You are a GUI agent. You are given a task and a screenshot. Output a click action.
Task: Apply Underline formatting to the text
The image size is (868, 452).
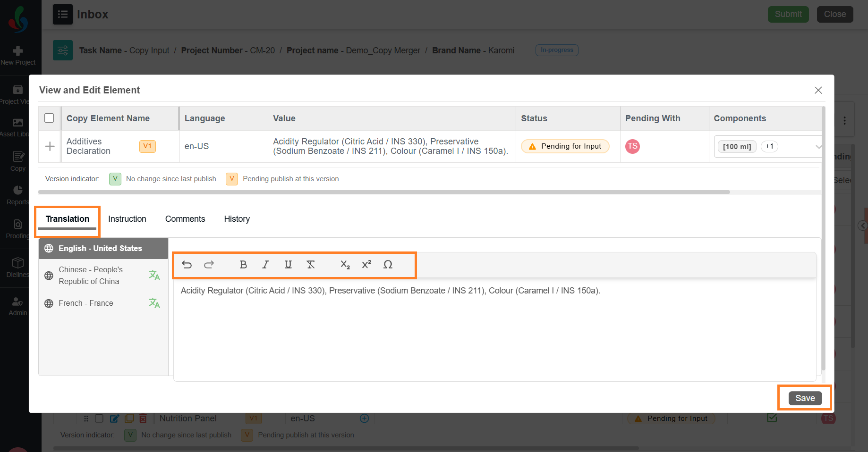pos(288,265)
